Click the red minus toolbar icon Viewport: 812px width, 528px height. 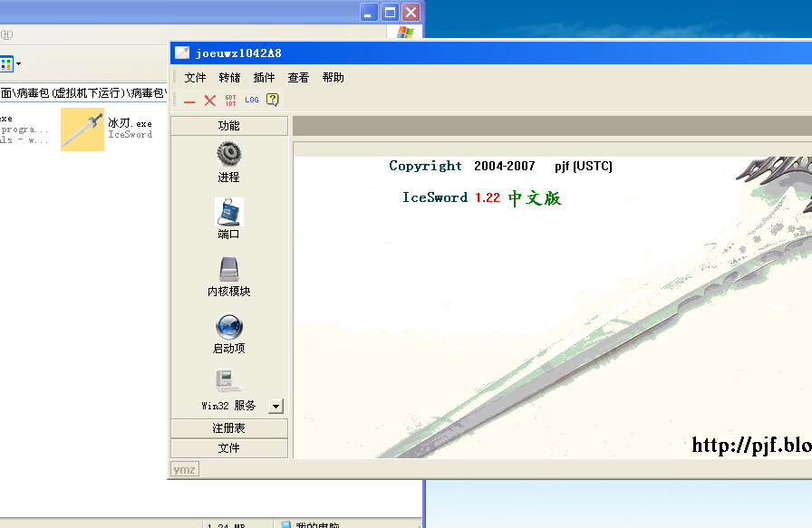coord(189,101)
